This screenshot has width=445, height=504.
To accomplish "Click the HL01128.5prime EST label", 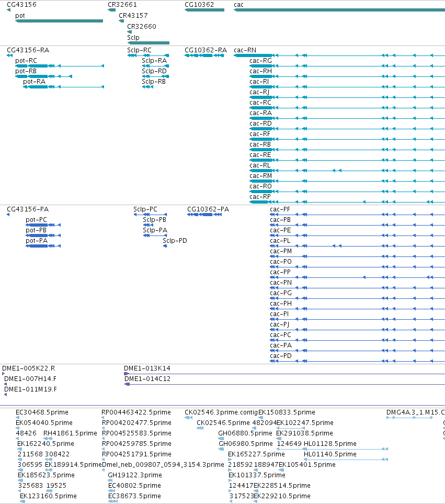I will [330, 444].
